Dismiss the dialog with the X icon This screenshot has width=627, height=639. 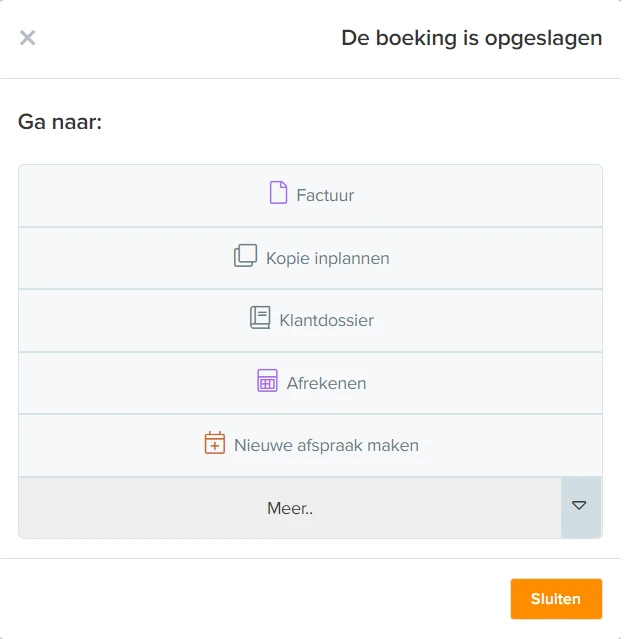tap(28, 38)
